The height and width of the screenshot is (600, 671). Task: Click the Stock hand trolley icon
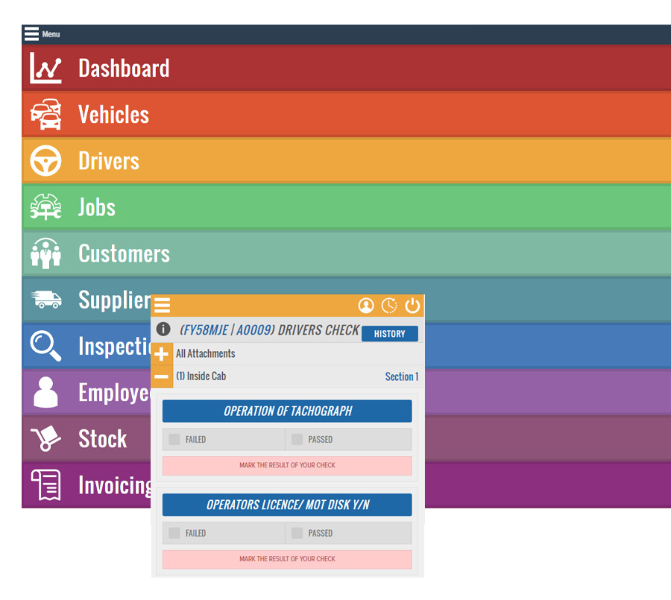click(x=46, y=438)
